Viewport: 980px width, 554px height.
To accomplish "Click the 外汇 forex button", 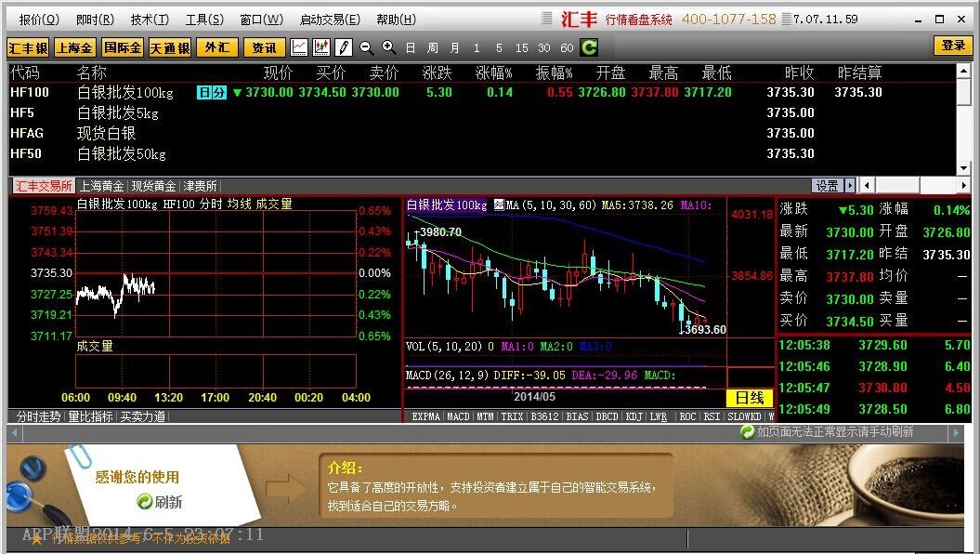I will (x=216, y=47).
